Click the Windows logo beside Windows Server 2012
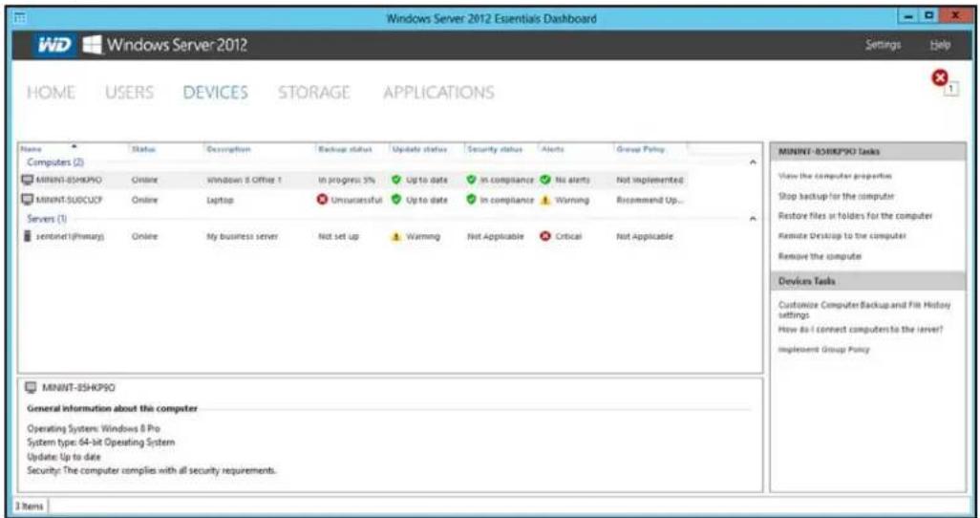 point(92,45)
